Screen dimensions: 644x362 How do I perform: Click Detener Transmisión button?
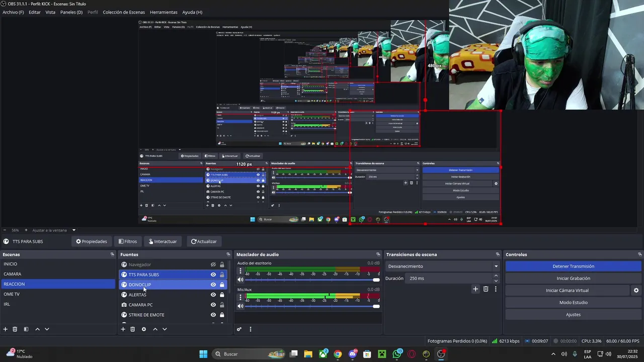click(x=573, y=266)
